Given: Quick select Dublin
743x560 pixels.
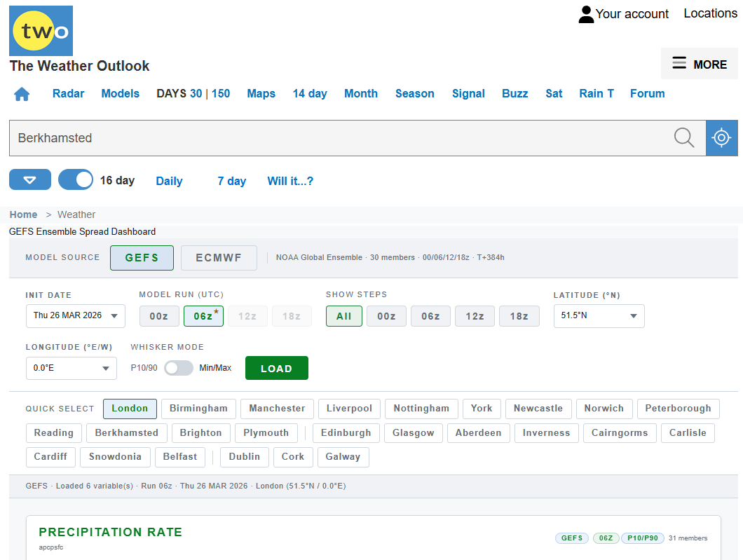Looking at the screenshot, I should pos(245,457).
